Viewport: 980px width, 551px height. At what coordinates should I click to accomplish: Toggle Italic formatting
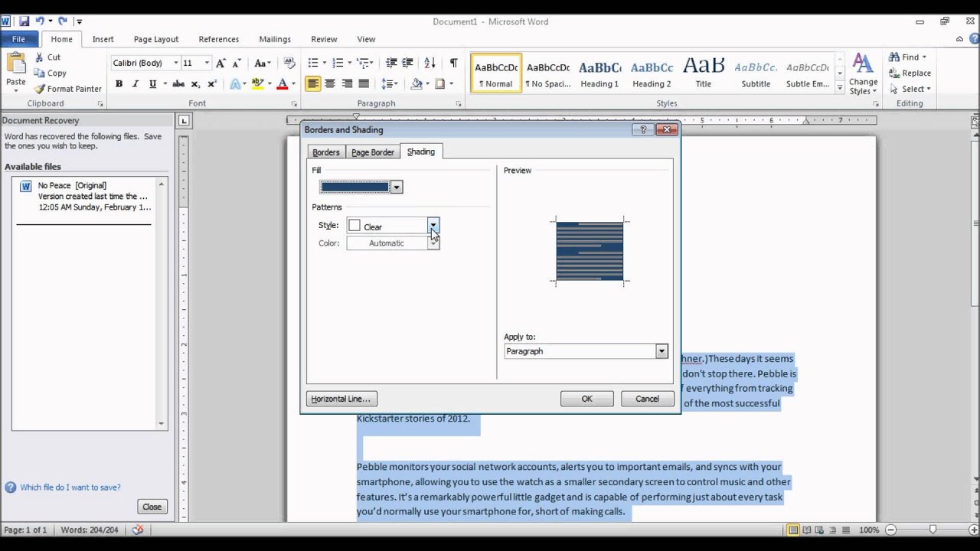pyautogui.click(x=136, y=84)
